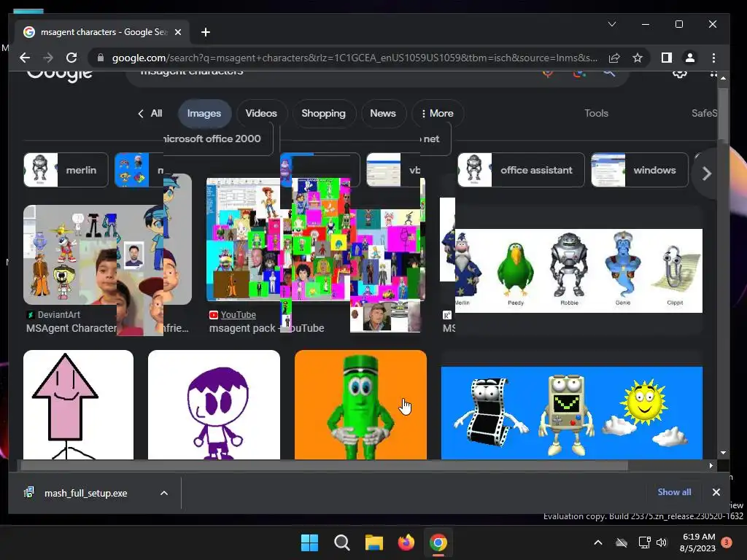Select the Images tab
Viewport: 747px width, 560px height.
pos(204,113)
